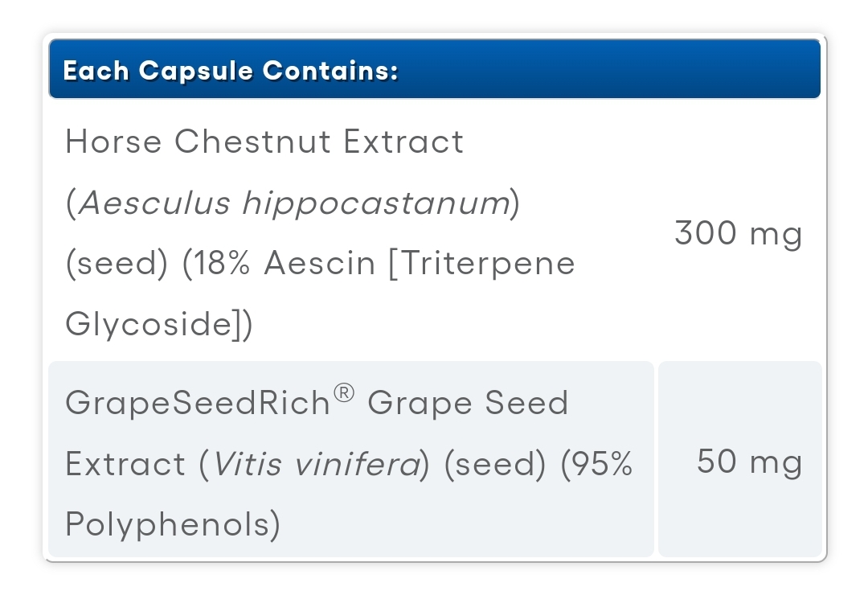This screenshot has height=591, width=868.
Task: Click the italic "hippocastanum" word
Action: click(x=376, y=203)
